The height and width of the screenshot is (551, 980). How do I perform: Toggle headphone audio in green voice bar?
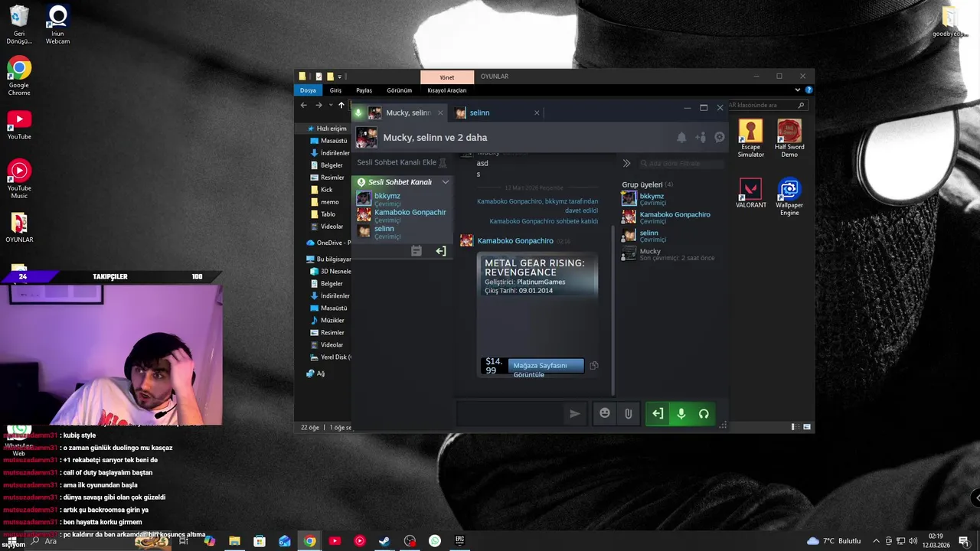pyautogui.click(x=704, y=414)
